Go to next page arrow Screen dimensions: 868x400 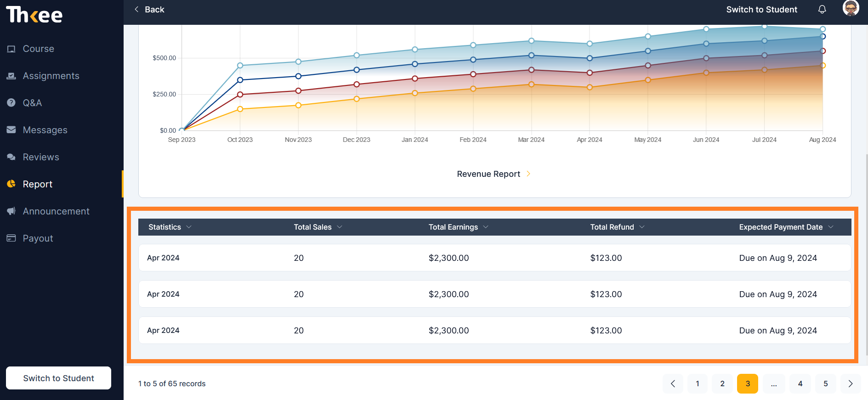coord(851,383)
